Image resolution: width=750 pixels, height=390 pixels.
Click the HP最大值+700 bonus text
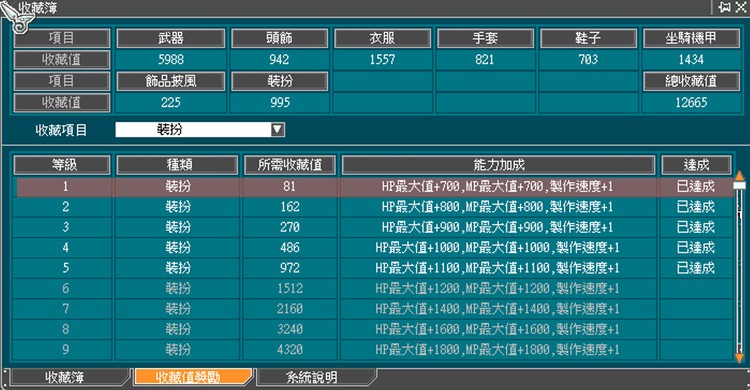click(497, 187)
